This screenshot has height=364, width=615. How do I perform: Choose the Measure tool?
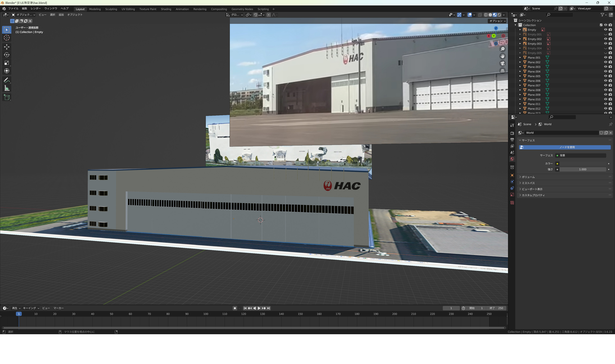tap(7, 88)
